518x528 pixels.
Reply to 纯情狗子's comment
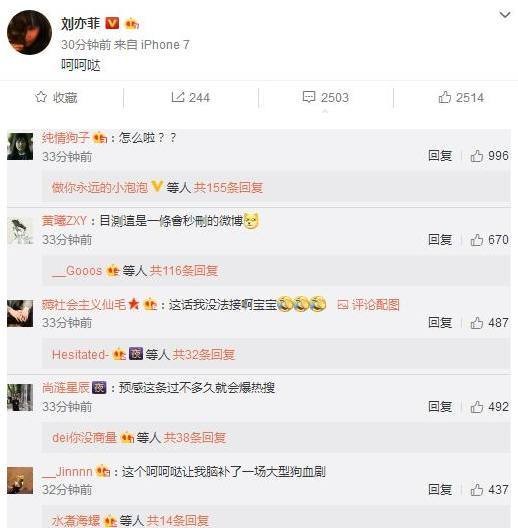tap(440, 156)
